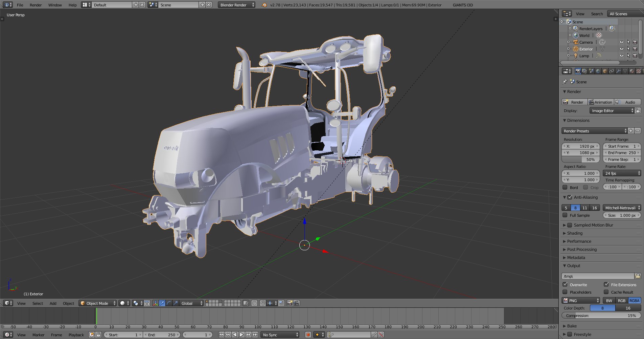Open the File menu
The width and height of the screenshot is (644, 339).
[x=20, y=5]
